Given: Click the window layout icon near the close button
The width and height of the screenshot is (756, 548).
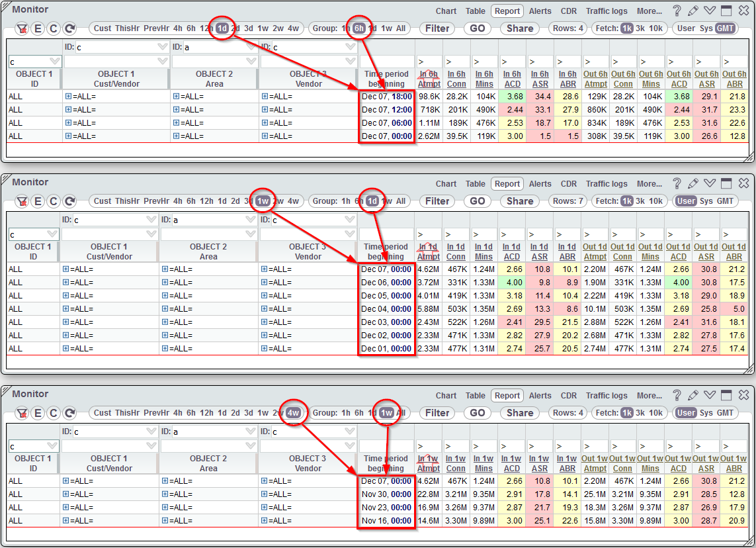Looking at the screenshot, I should pyautogui.click(x=726, y=11).
